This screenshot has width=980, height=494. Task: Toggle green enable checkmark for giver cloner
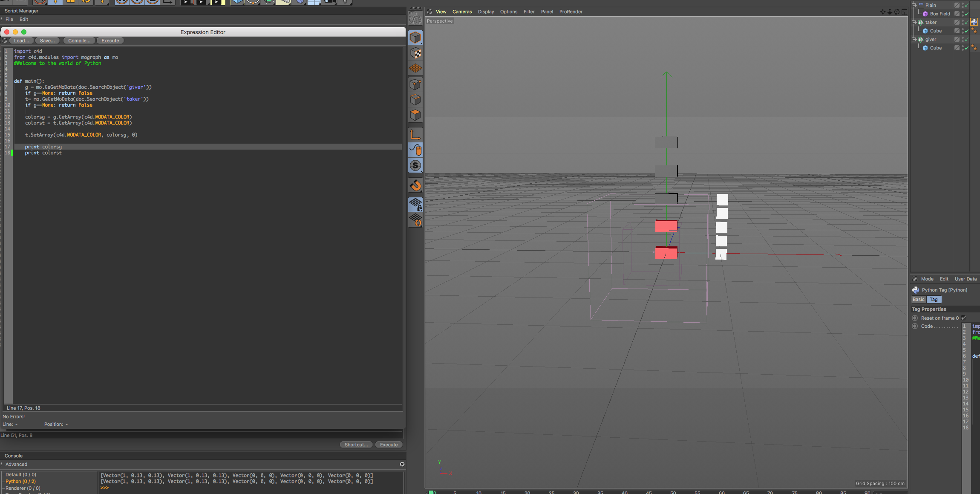[x=966, y=40]
